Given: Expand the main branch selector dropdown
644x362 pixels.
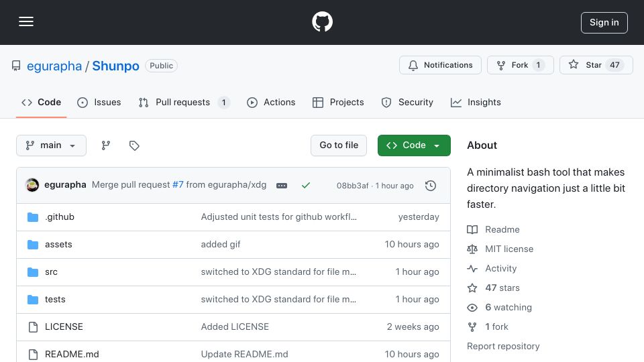Looking at the screenshot, I should coord(52,145).
